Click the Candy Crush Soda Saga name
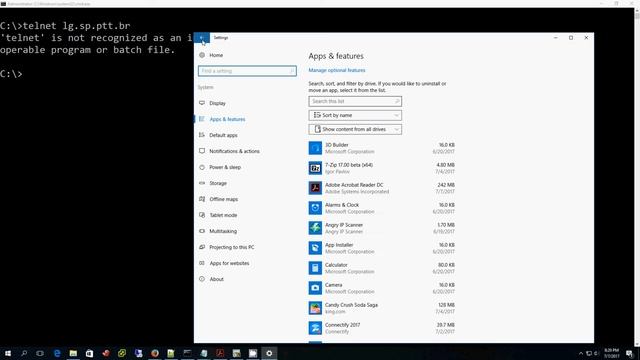The width and height of the screenshot is (640, 360). [x=351, y=305]
